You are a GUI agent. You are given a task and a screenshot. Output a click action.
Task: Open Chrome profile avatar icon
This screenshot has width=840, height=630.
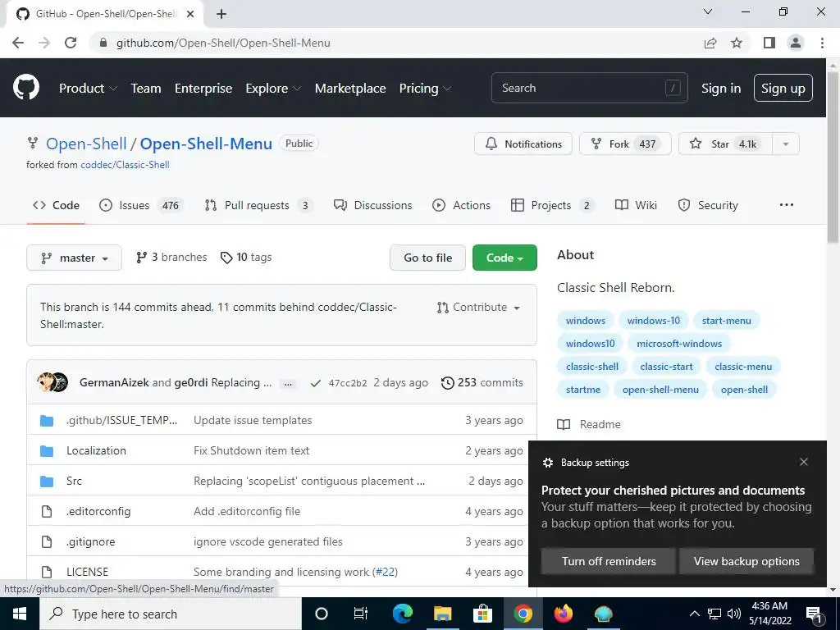point(796,43)
